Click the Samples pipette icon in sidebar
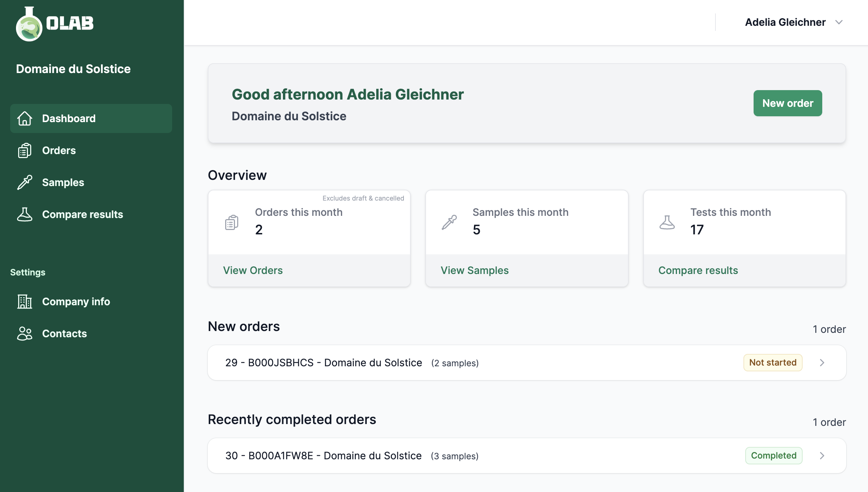The image size is (868, 492). (x=25, y=182)
